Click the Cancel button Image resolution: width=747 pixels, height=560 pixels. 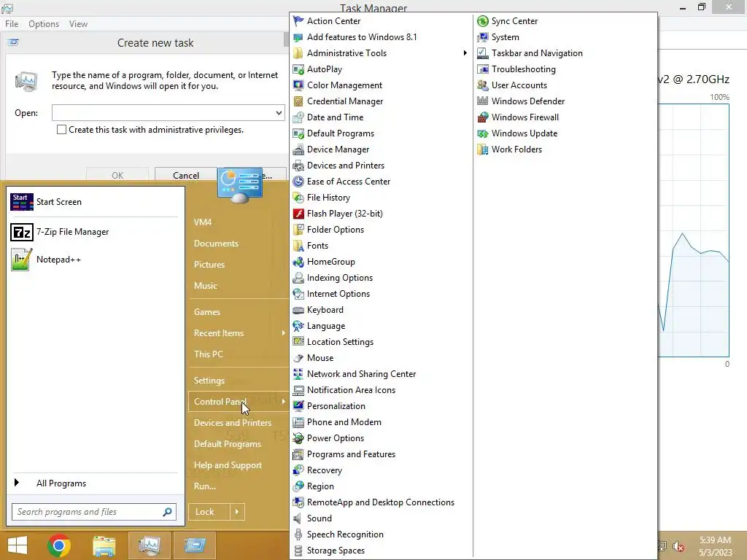186,175
